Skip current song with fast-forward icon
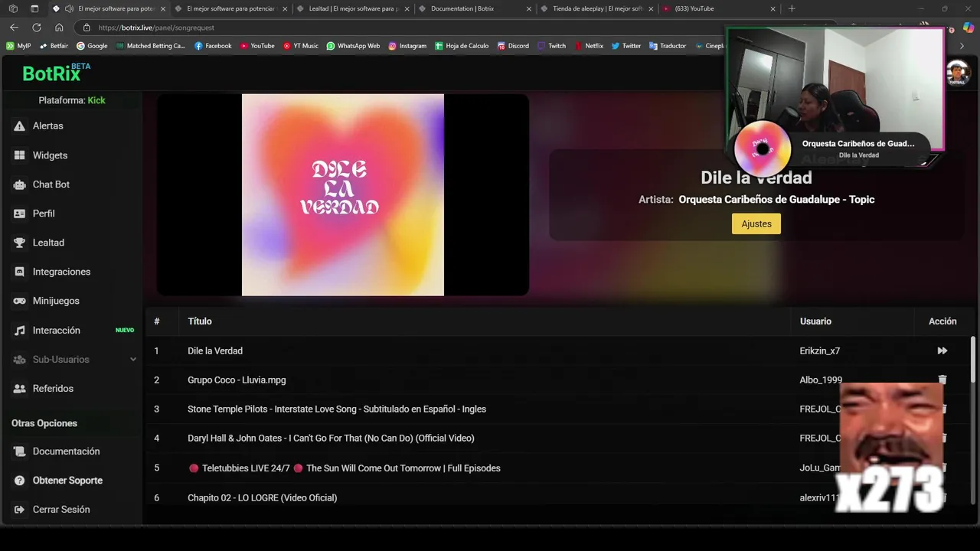 coord(942,350)
